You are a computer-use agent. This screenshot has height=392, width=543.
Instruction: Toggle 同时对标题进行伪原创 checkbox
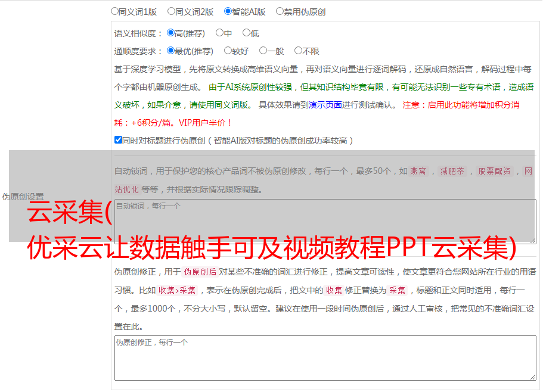point(118,140)
